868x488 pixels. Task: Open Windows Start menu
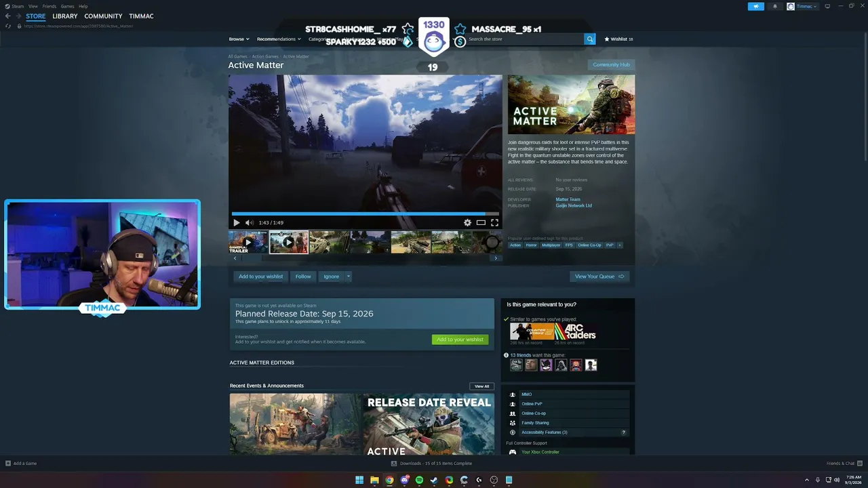tap(359, 480)
